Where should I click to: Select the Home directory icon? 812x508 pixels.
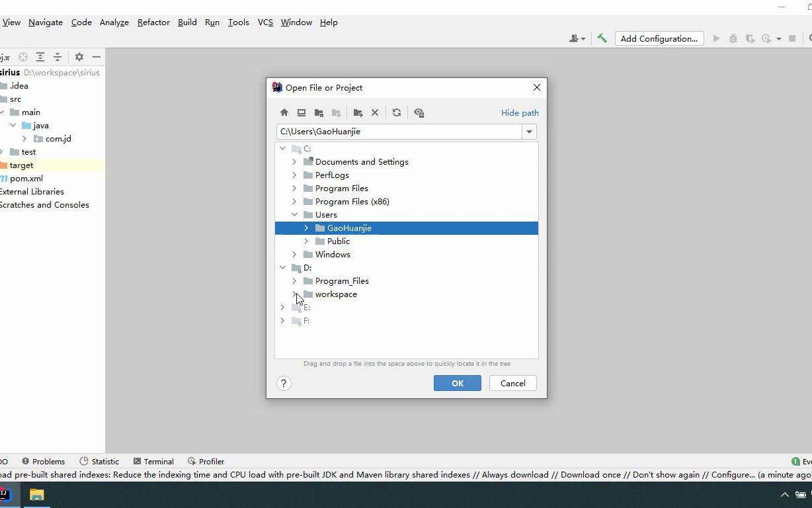pos(284,112)
